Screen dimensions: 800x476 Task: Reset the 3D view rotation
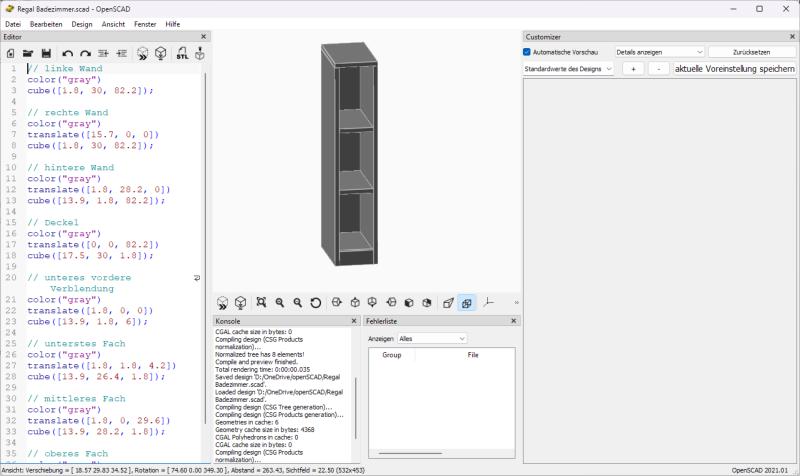click(x=316, y=303)
